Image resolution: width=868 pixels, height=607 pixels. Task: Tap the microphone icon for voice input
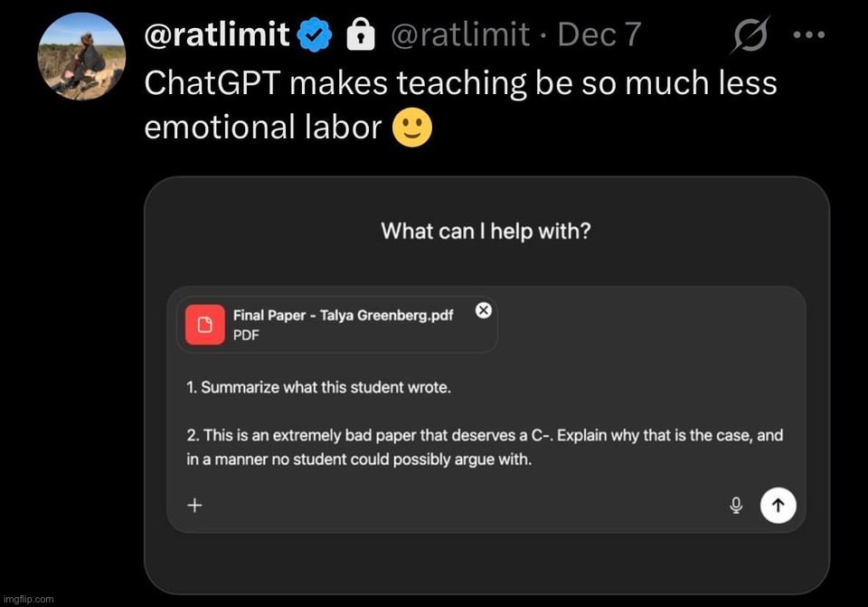click(736, 505)
